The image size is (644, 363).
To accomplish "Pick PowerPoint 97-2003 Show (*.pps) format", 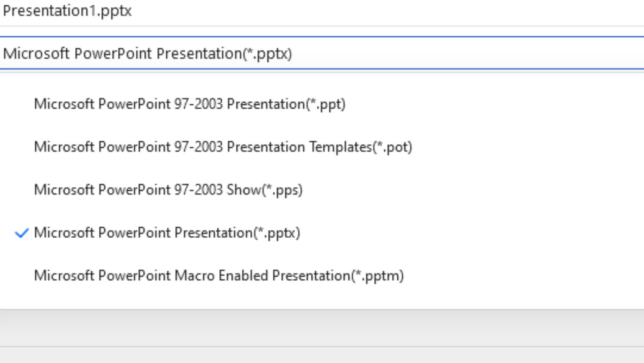I will [x=322, y=190].
